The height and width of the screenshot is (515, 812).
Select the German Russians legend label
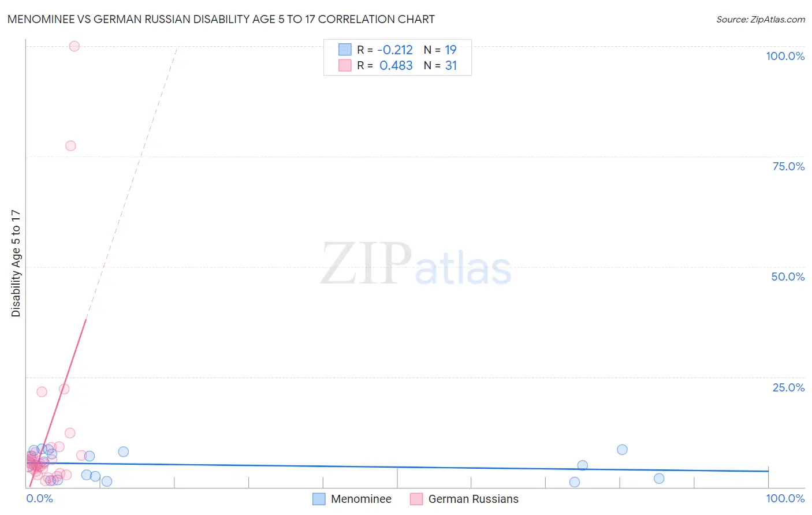(474, 499)
